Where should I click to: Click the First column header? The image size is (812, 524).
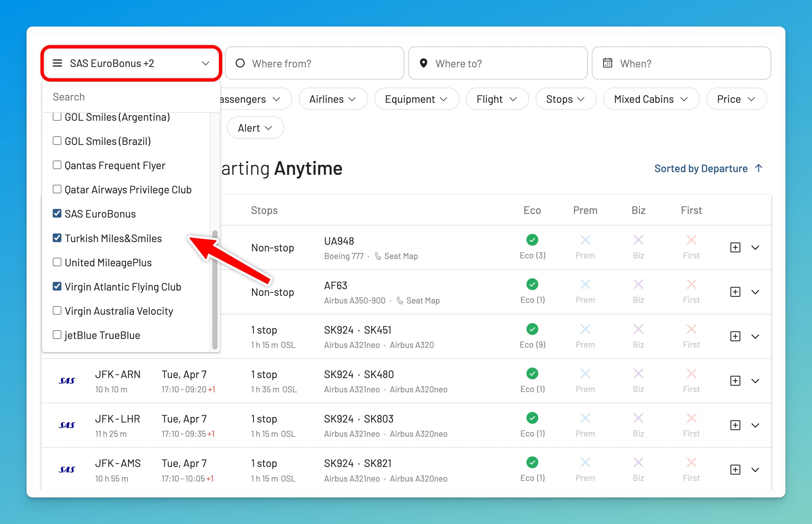point(691,210)
